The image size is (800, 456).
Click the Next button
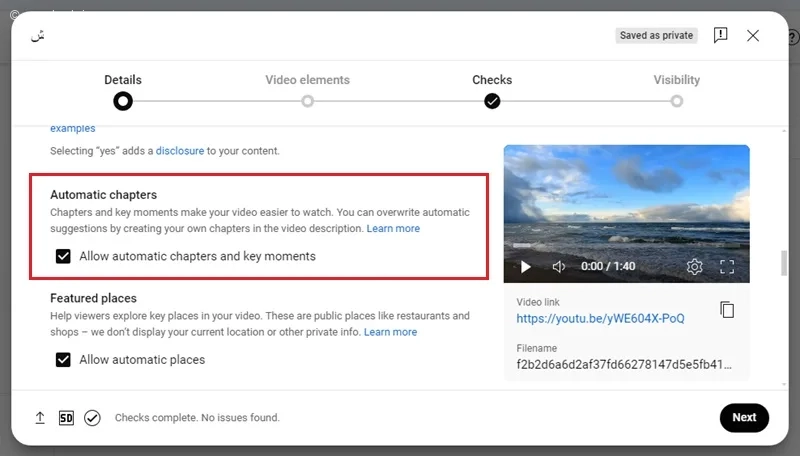pyautogui.click(x=744, y=417)
